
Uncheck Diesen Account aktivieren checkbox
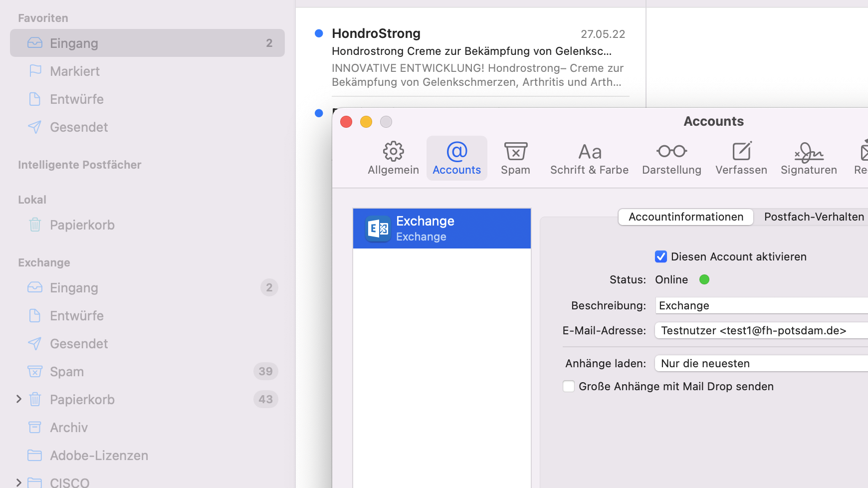pos(661,256)
